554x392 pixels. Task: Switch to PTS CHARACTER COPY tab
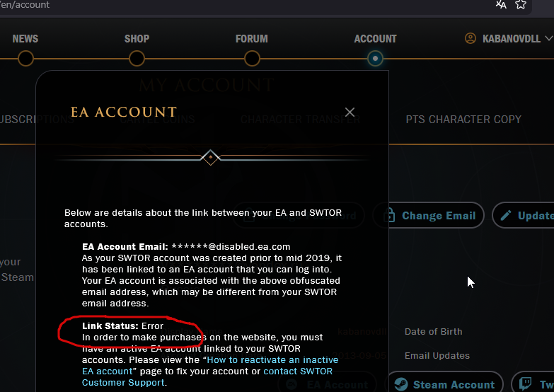click(x=463, y=120)
